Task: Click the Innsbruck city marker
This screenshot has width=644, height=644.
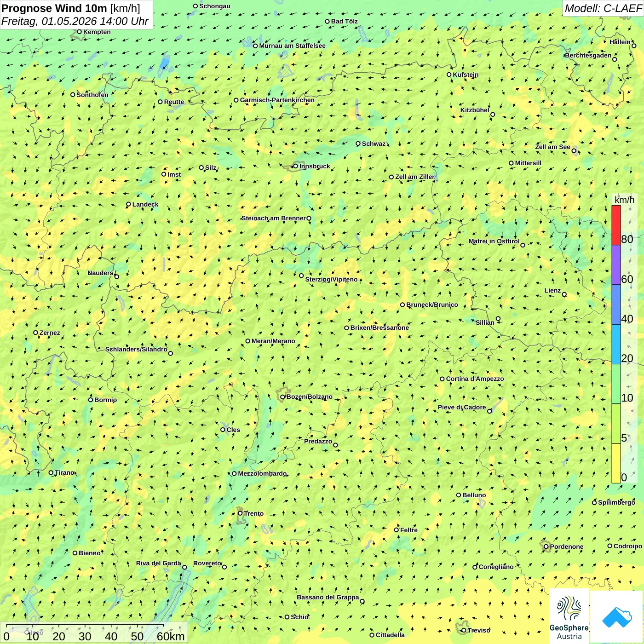Action: pos(295,166)
